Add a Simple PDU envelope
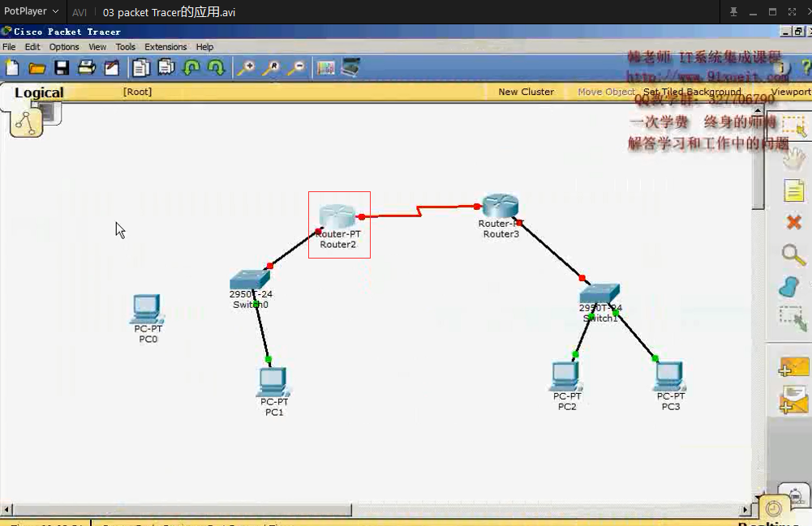 pos(794,366)
